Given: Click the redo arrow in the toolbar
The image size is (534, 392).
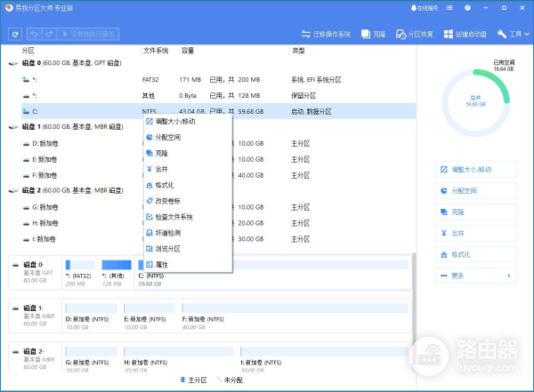Looking at the screenshot, I should tap(49, 34).
